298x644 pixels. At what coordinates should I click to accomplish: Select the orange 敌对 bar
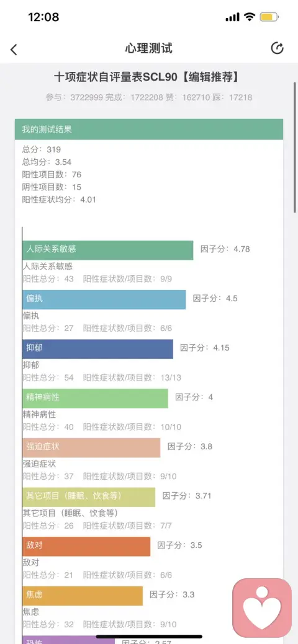pos(86,546)
